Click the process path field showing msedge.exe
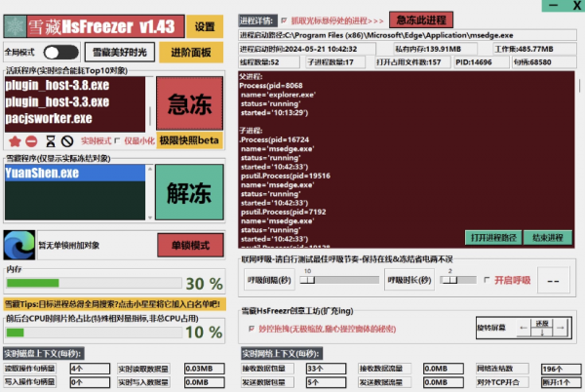Image resolution: width=585 pixels, height=392 pixels. [x=408, y=35]
